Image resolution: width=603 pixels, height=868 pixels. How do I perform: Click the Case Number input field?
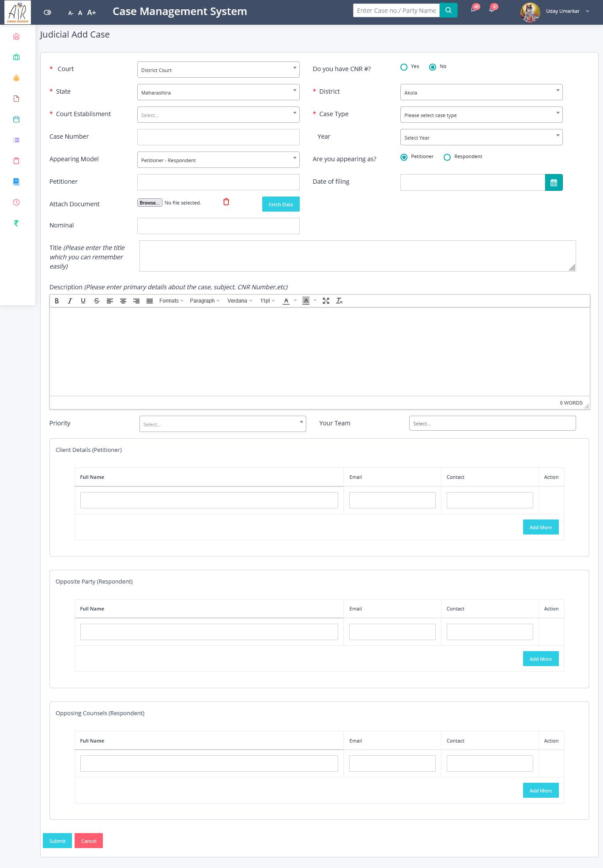(x=218, y=137)
